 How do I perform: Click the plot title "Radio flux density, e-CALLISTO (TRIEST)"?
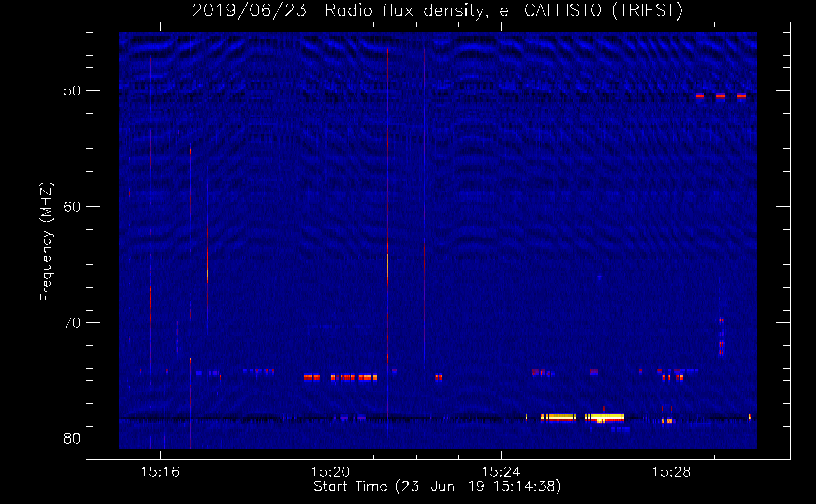pyautogui.click(x=504, y=11)
